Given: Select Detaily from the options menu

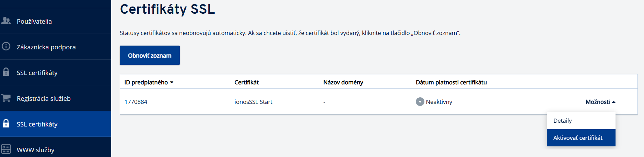Looking at the screenshot, I should coord(562,121).
